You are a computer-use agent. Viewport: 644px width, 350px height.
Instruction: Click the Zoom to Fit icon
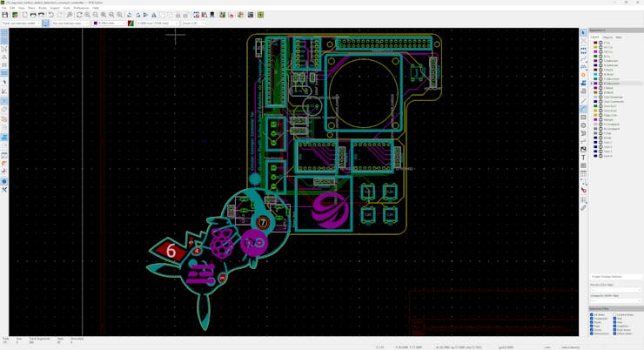pyautogui.click(x=104, y=15)
